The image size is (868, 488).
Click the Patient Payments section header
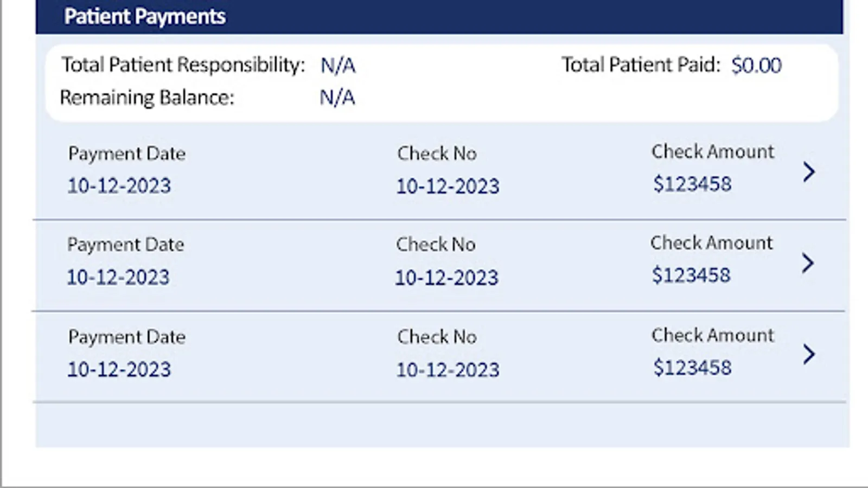click(145, 17)
